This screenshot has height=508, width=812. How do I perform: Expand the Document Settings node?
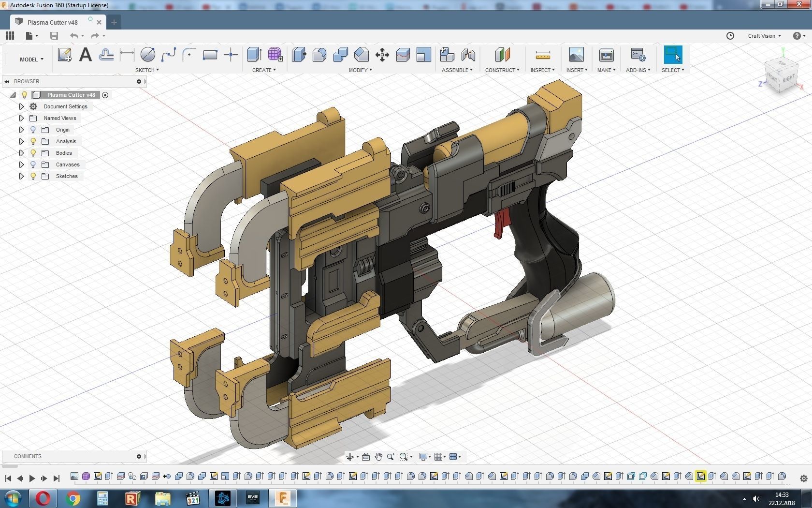point(21,106)
